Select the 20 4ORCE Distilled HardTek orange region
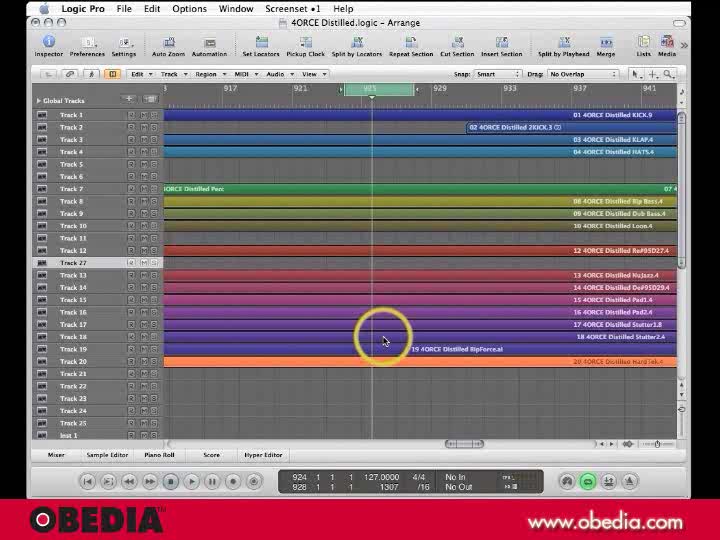Image resolution: width=720 pixels, height=540 pixels. [x=420, y=362]
